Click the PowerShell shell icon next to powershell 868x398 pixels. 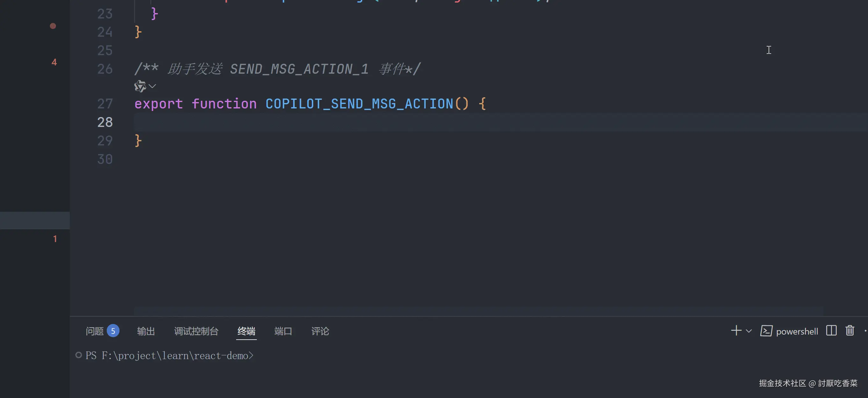(767, 331)
